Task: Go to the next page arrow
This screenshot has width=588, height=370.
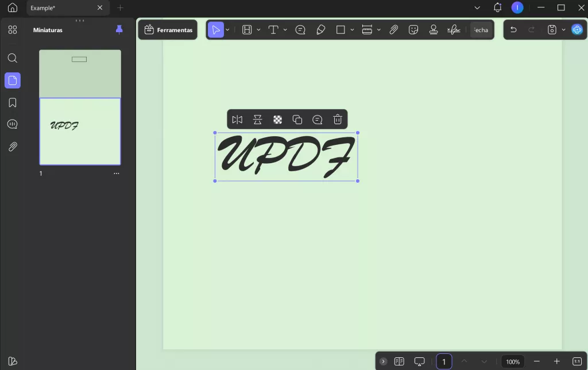Action: (x=484, y=361)
